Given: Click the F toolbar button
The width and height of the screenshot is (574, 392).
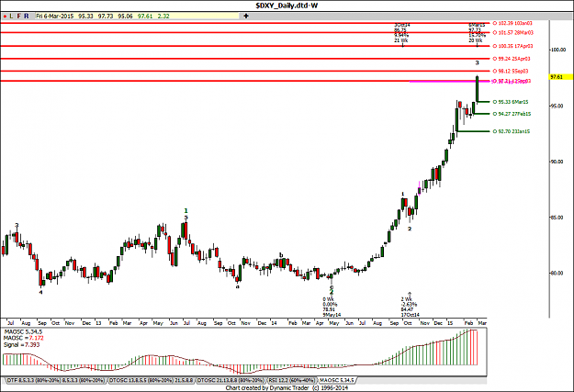Looking at the screenshot, I should coord(18,17).
